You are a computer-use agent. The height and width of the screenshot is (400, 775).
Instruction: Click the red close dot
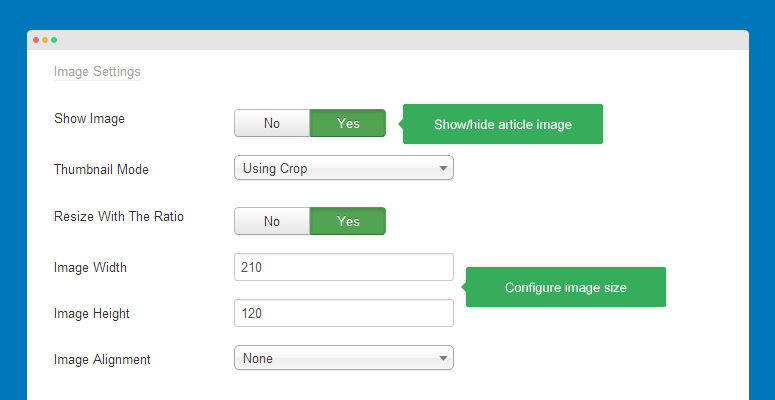pyautogui.click(x=36, y=40)
